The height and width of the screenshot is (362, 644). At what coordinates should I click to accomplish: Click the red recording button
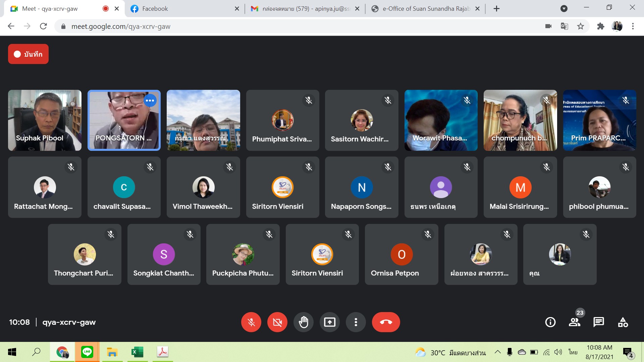click(x=28, y=54)
